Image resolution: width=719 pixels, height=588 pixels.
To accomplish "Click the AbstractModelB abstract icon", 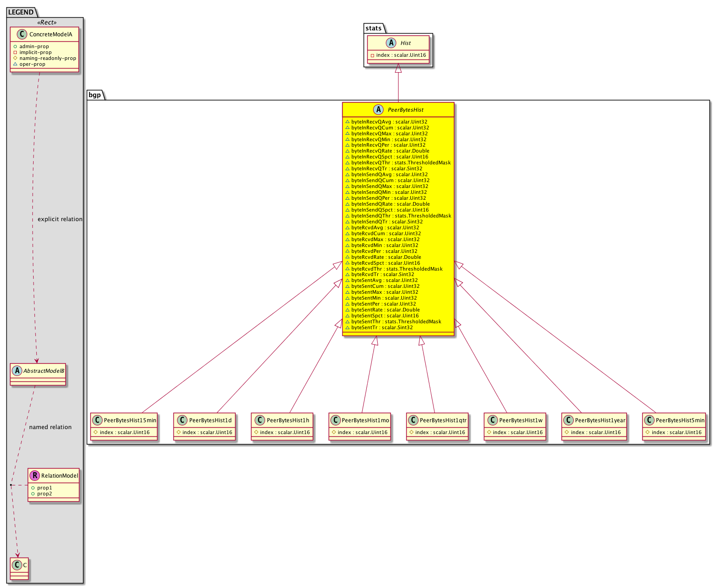I will click(17, 371).
